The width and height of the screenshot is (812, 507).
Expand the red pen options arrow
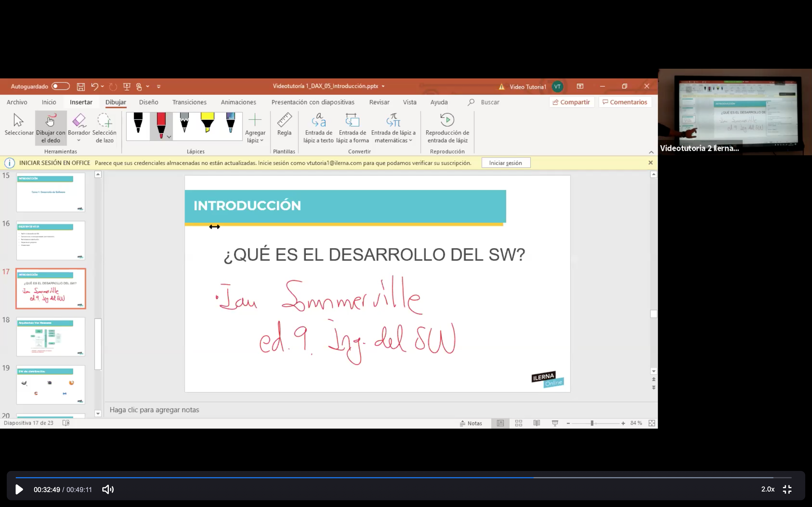(x=169, y=137)
